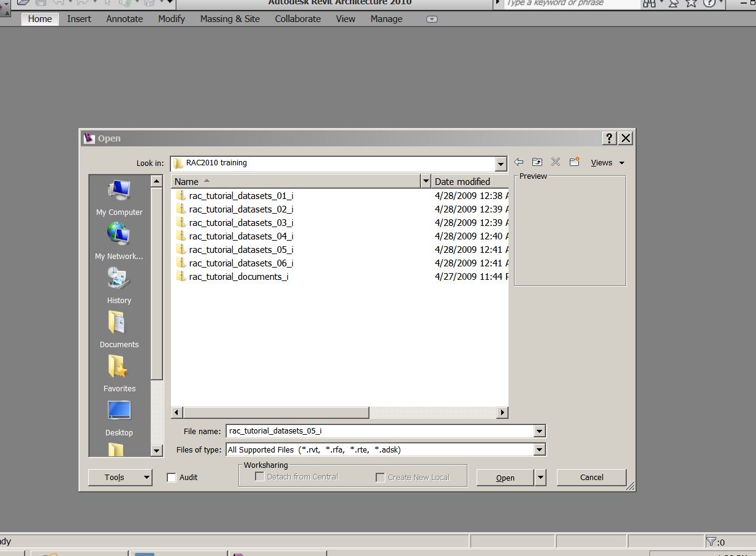Go up one folder level
Screen dimensions: 756x556
click(537, 162)
